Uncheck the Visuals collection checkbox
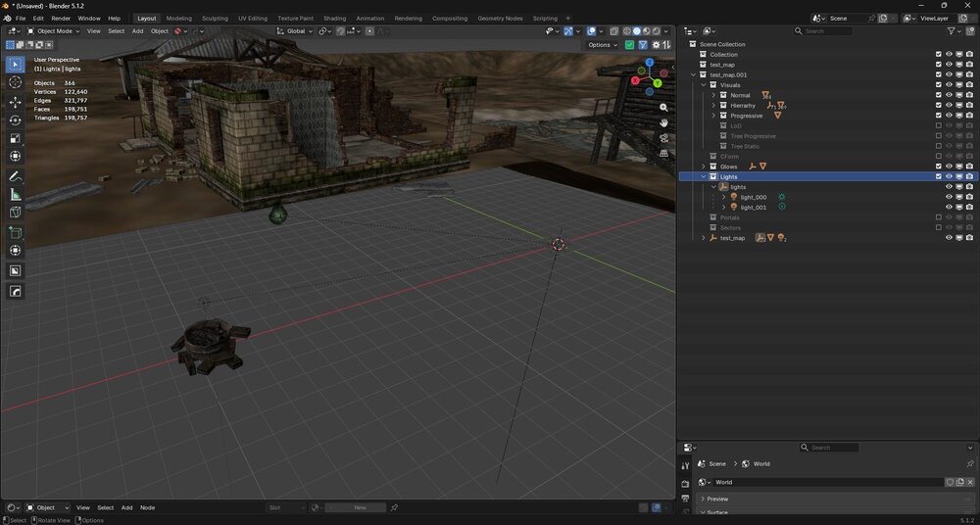 pos(939,85)
